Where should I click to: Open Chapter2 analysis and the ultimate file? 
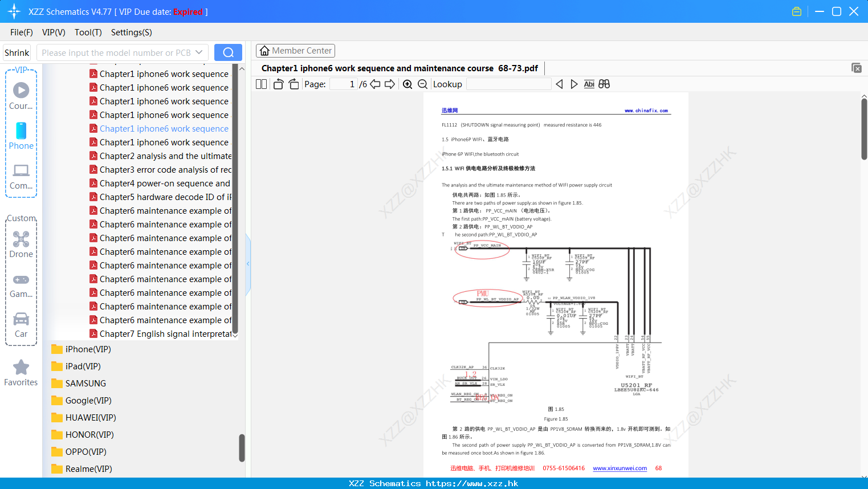(x=161, y=156)
